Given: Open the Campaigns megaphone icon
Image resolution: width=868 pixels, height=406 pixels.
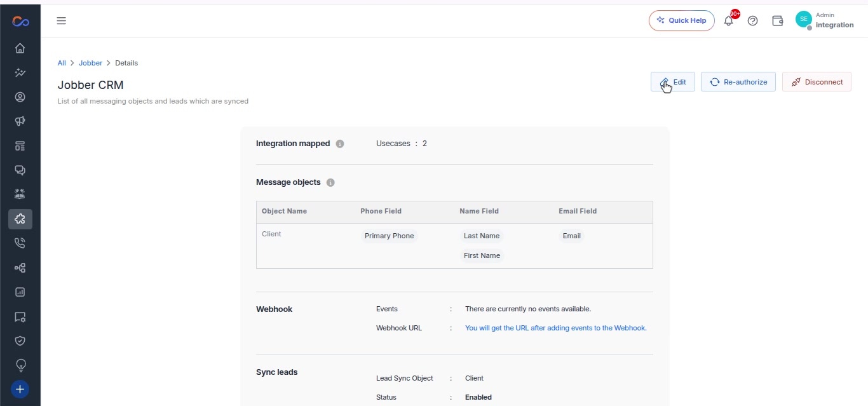Looking at the screenshot, I should tap(20, 121).
